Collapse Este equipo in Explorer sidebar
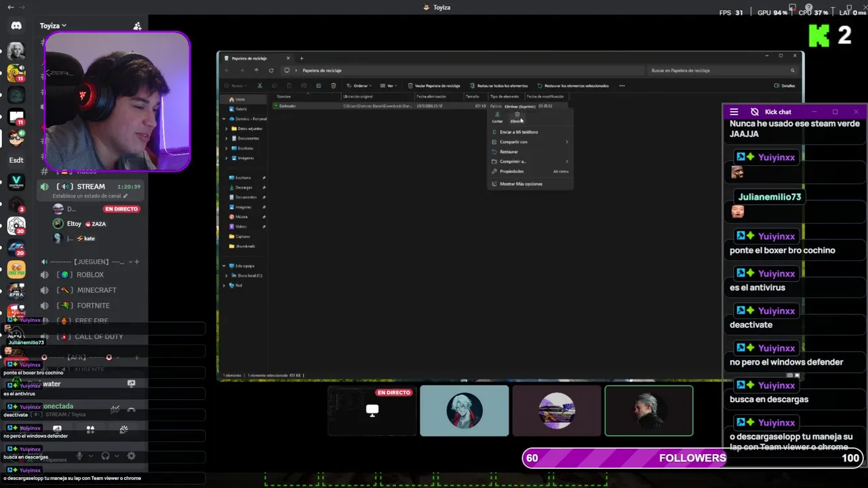This screenshot has width=868, height=488. 224,266
